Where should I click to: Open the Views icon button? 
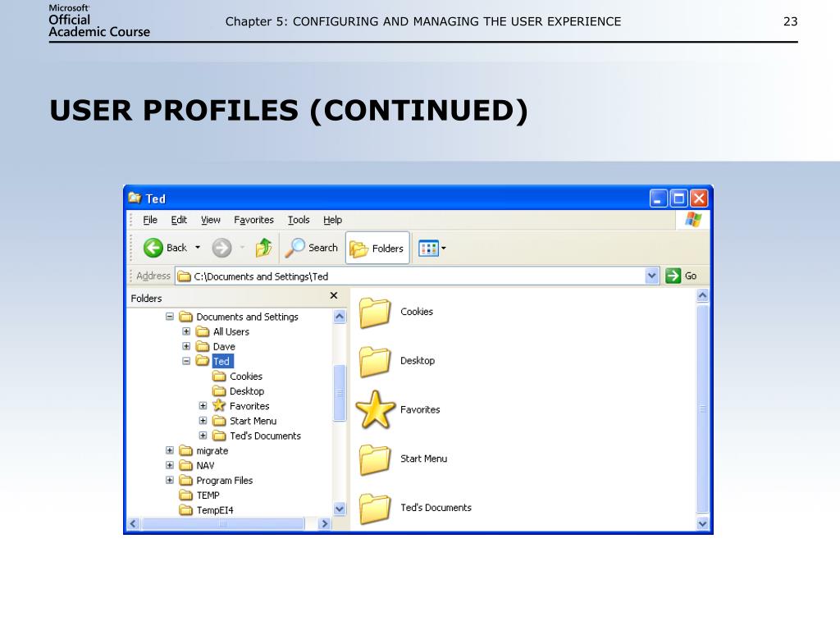(428, 248)
